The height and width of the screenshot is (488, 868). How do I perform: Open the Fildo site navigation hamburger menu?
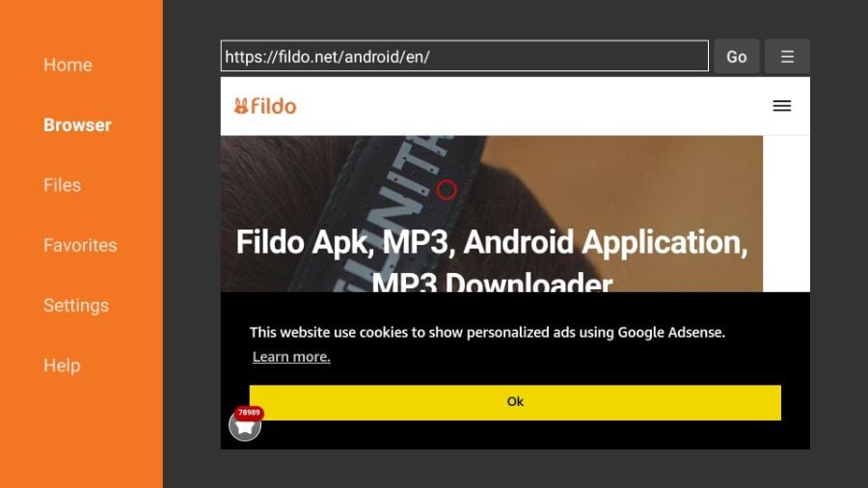[781, 106]
